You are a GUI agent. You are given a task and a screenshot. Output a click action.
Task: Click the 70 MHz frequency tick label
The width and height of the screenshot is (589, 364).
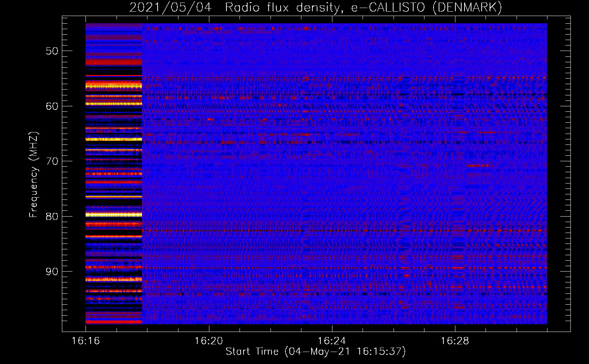coord(52,161)
